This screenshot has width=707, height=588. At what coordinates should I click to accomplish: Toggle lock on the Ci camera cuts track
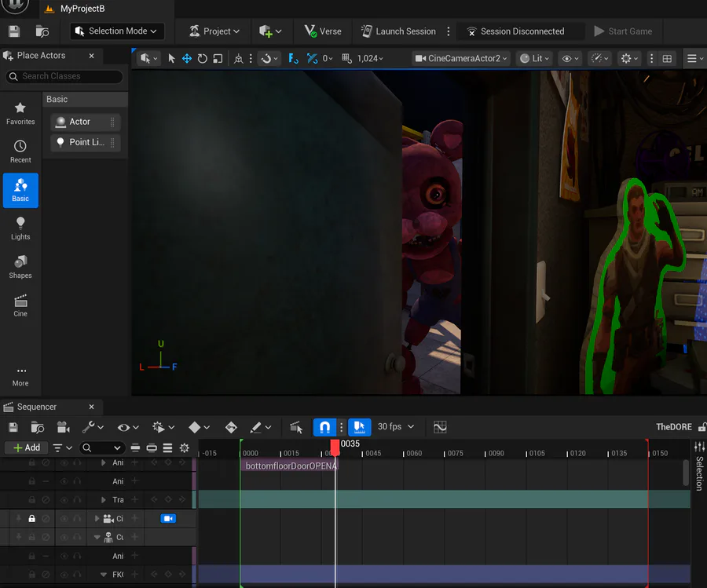(31, 519)
